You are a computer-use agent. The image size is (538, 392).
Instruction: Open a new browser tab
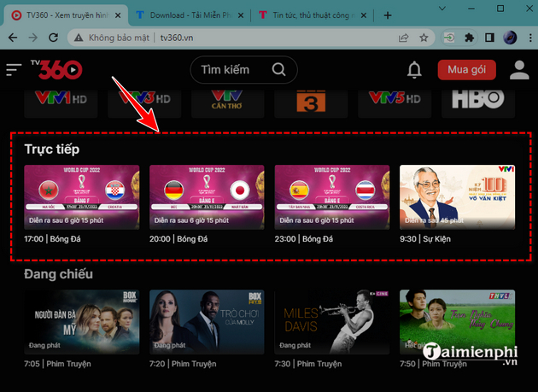[388, 15]
